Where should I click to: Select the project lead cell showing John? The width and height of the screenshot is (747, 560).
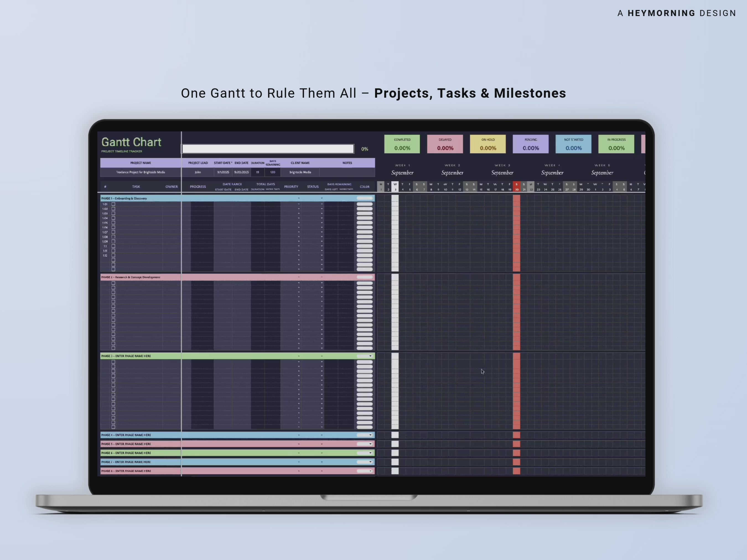coord(198,172)
